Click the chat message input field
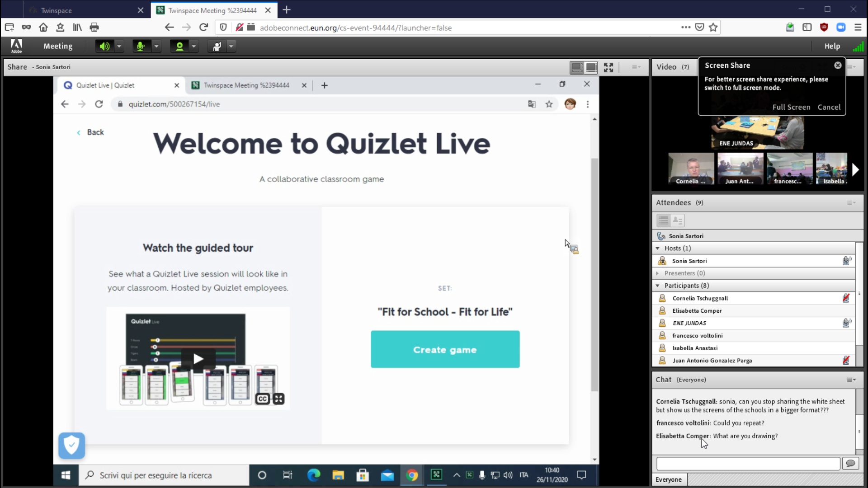This screenshot has width=868, height=488. point(748,464)
